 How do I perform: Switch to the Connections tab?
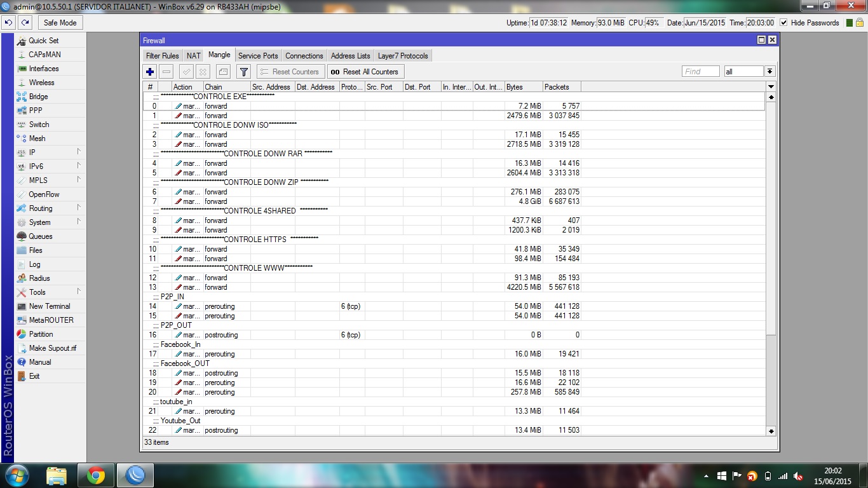(x=304, y=56)
